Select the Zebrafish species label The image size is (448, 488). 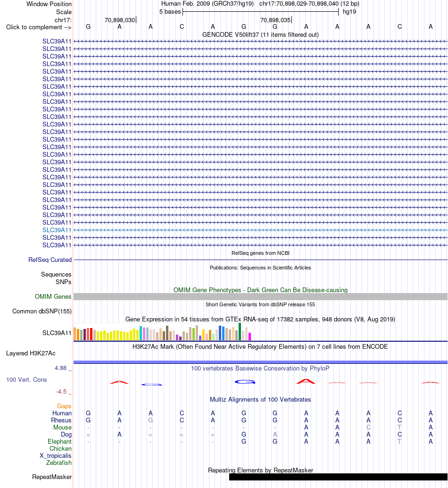click(59, 463)
